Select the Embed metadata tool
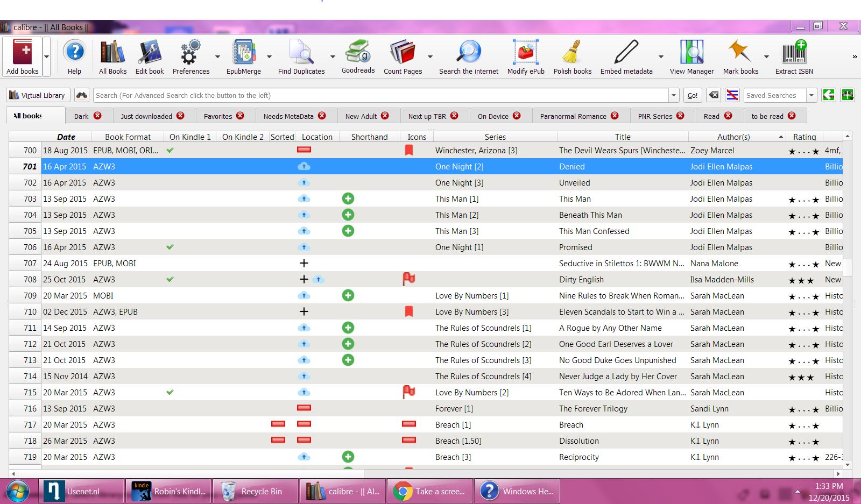 [x=626, y=56]
